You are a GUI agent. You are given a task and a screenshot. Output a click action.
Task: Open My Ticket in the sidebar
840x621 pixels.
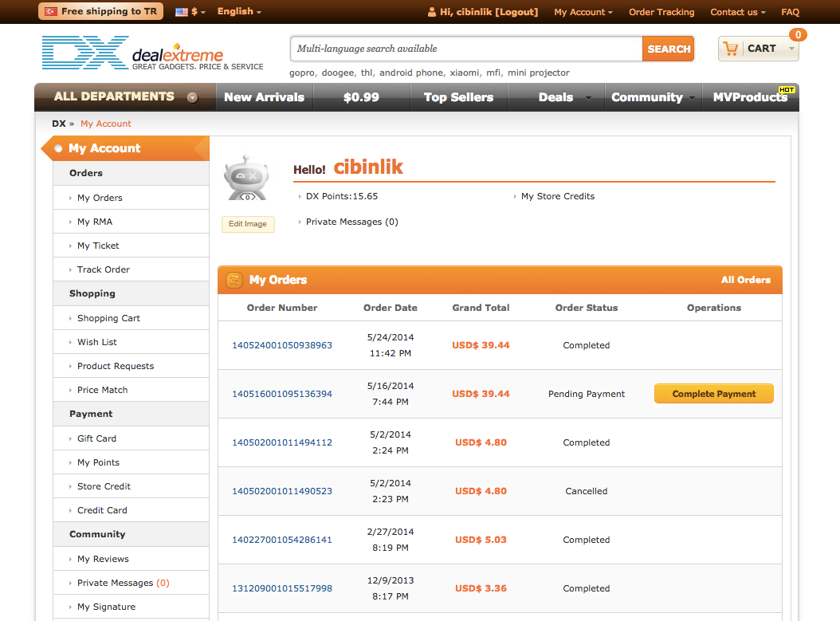click(98, 246)
